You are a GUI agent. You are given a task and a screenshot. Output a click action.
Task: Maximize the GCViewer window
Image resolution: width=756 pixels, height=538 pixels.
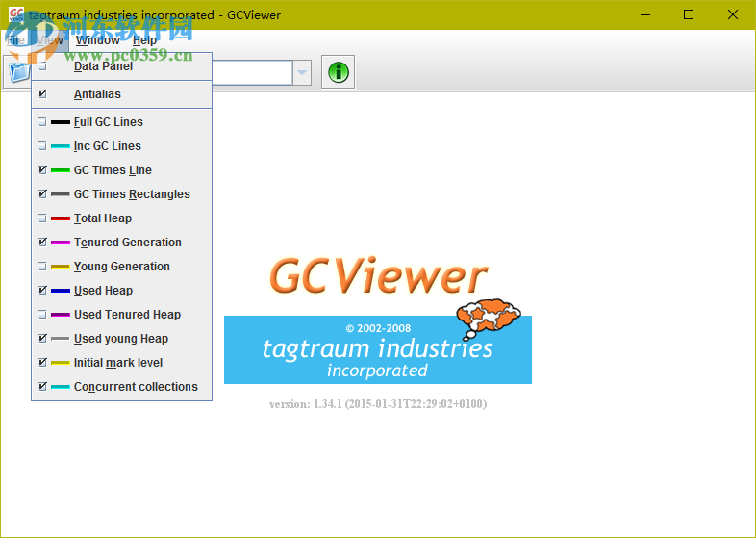tap(689, 15)
